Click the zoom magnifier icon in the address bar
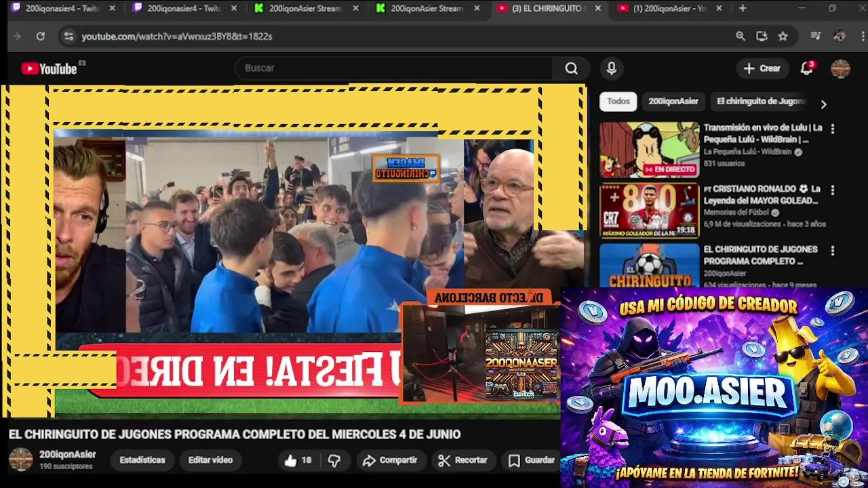Image resolution: width=868 pixels, height=488 pixels. click(x=741, y=36)
